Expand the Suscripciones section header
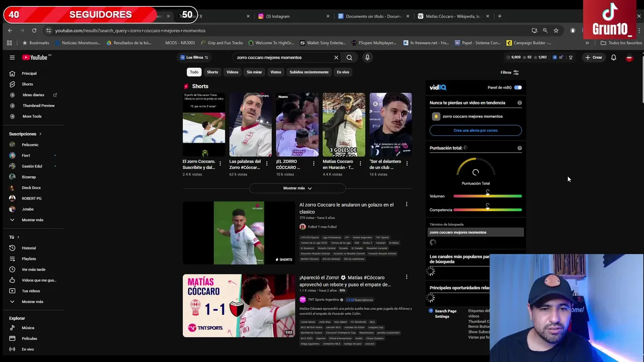This screenshot has width=644, height=362. [x=25, y=134]
